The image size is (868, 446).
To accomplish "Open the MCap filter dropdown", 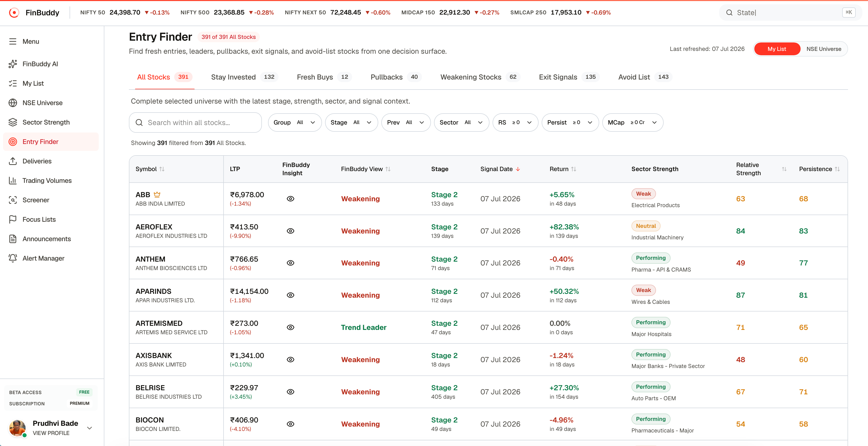I will coord(632,122).
